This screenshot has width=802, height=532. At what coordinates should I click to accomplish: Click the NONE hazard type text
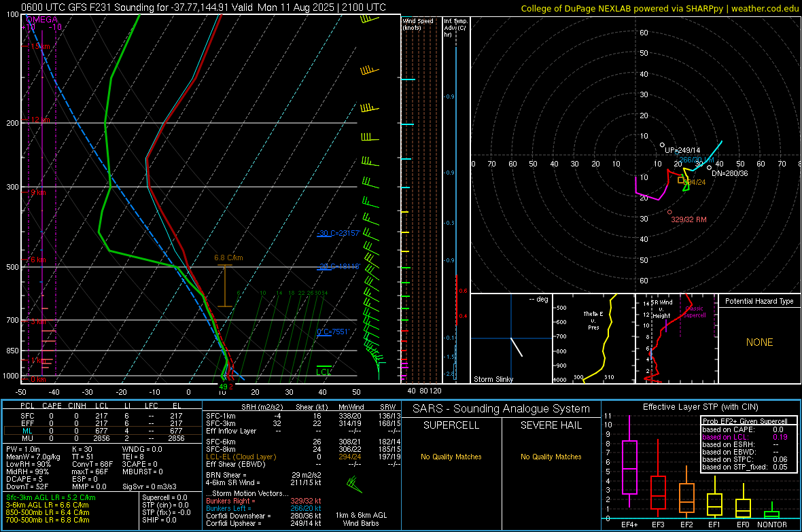tap(759, 342)
